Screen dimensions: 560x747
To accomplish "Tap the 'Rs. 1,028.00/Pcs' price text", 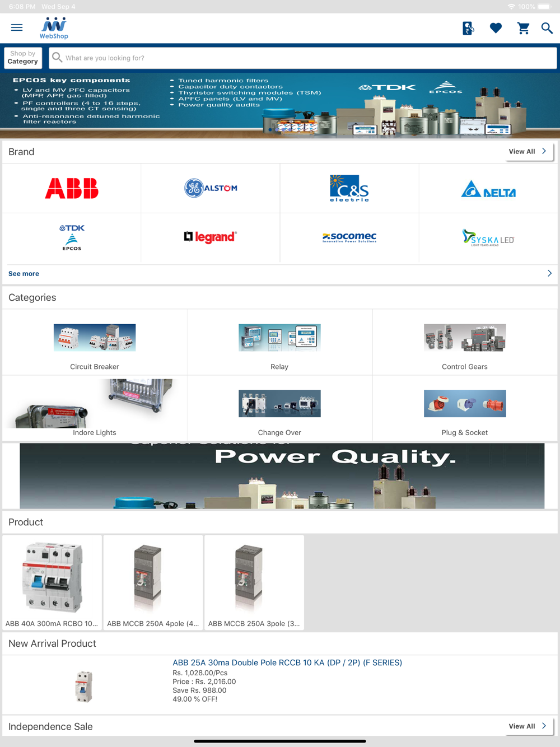I will point(200,673).
